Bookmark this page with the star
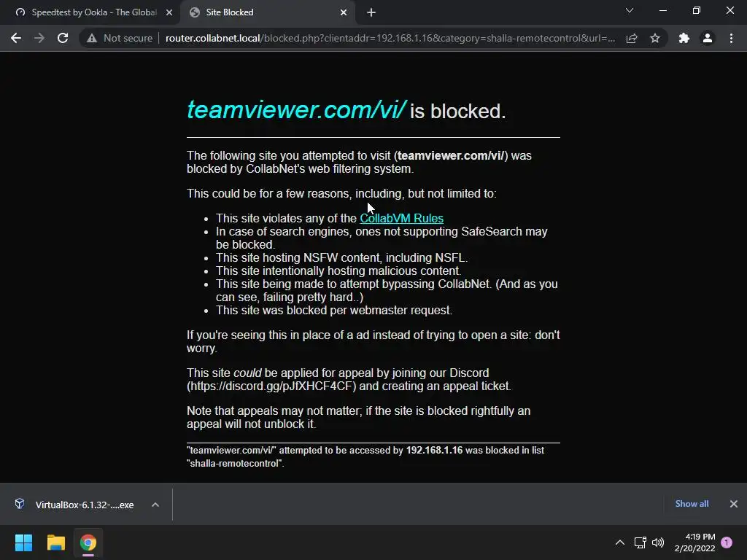Screen dimensions: 747x560 tap(655, 38)
